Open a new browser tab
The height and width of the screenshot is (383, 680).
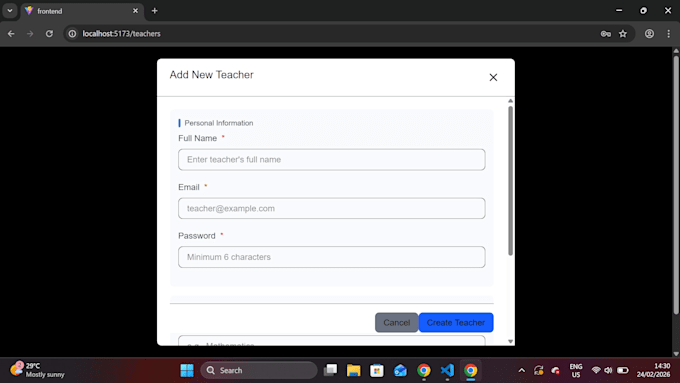click(154, 11)
